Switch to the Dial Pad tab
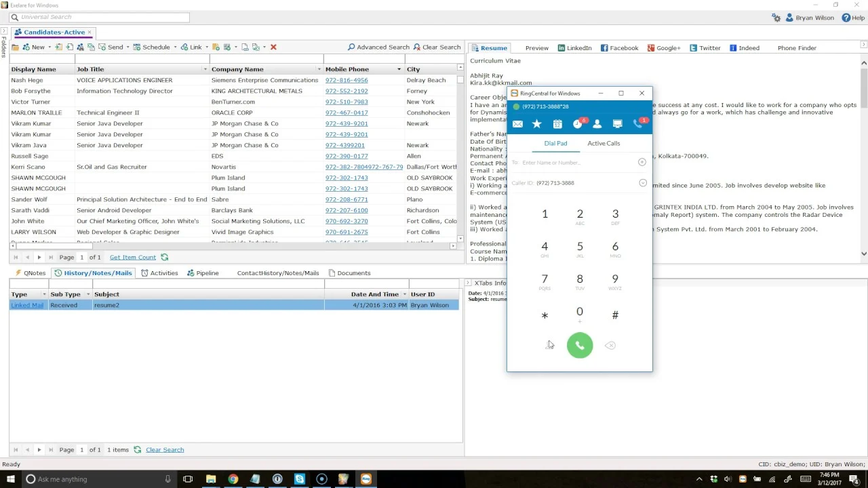The width and height of the screenshot is (868, 488). 555,143
